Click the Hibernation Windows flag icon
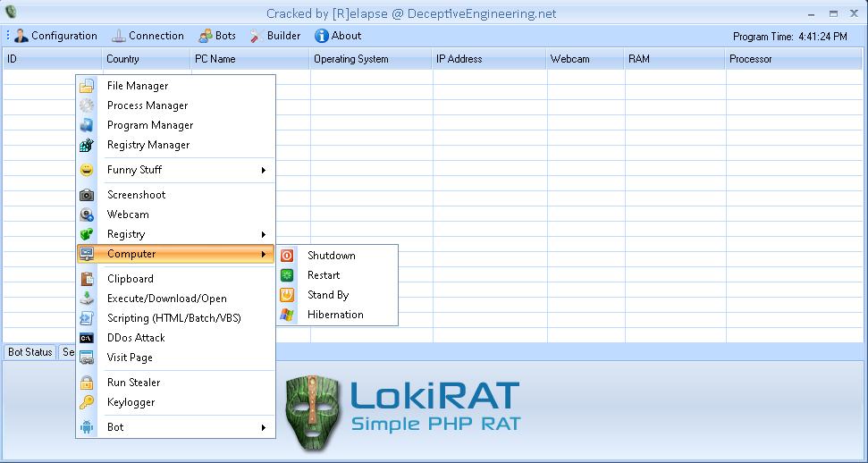Viewport: 868px width, 463px height. point(287,315)
